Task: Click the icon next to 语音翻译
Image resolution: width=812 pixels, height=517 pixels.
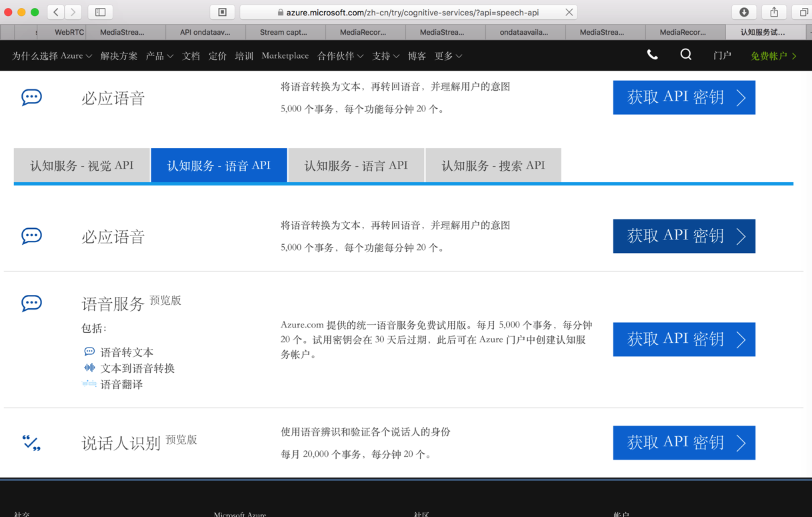Action: click(89, 384)
